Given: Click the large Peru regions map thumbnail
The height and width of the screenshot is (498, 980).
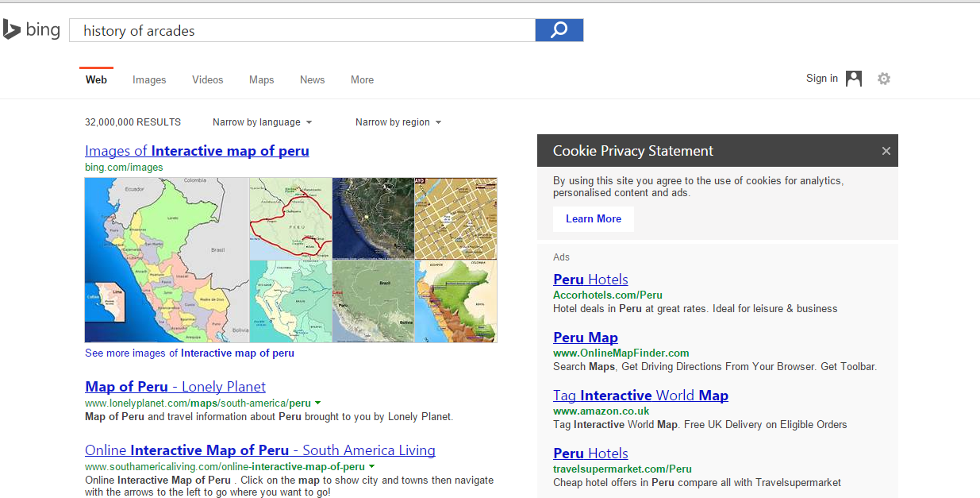Looking at the screenshot, I should (167, 260).
